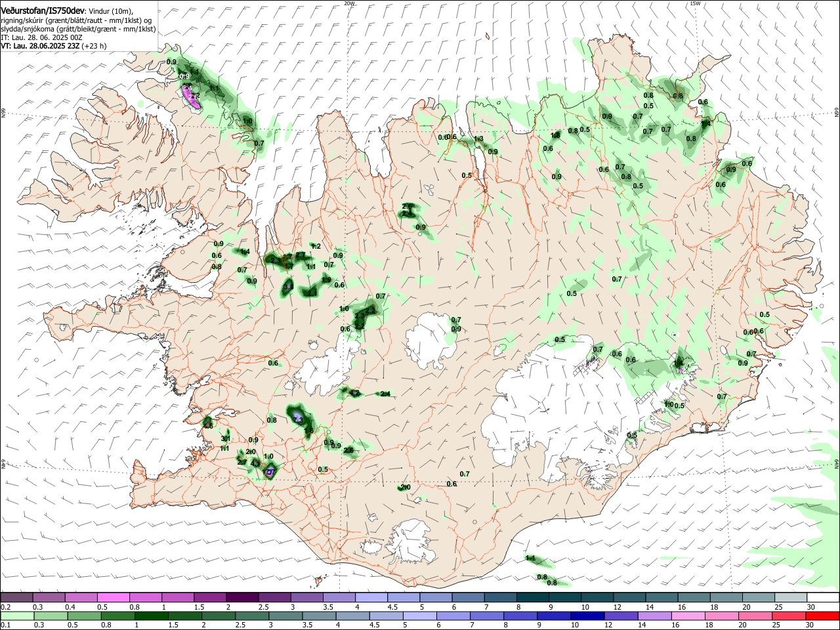Image resolution: width=840 pixels, height=630 pixels.
Task: Click the 'slydda/snjókoma' legend description line
Action: click(x=78, y=29)
